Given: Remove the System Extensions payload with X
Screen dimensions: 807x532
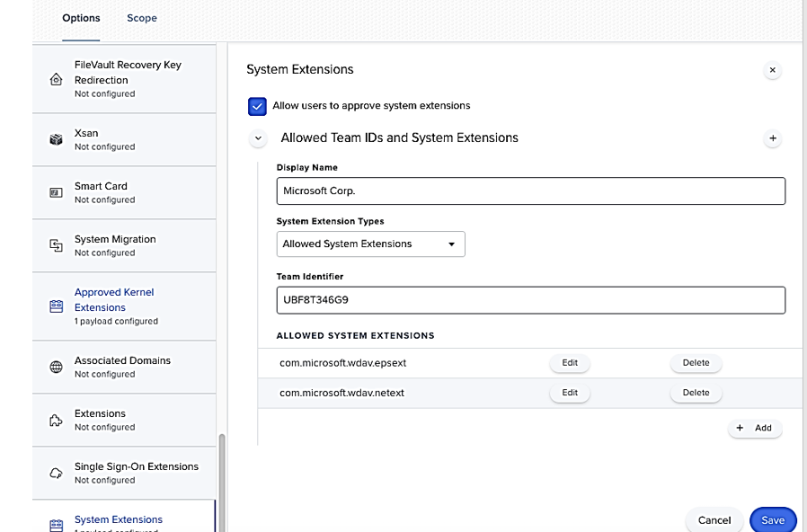Looking at the screenshot, I should [772, 70].
